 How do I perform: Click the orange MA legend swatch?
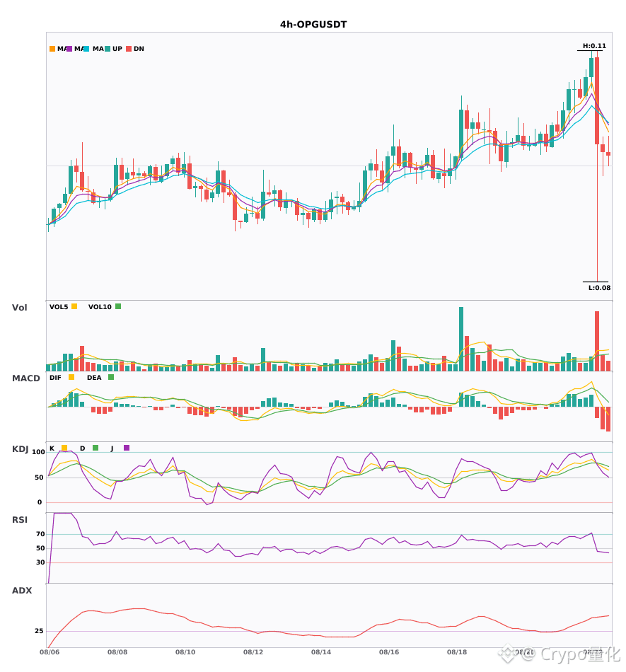pos(52,49)
